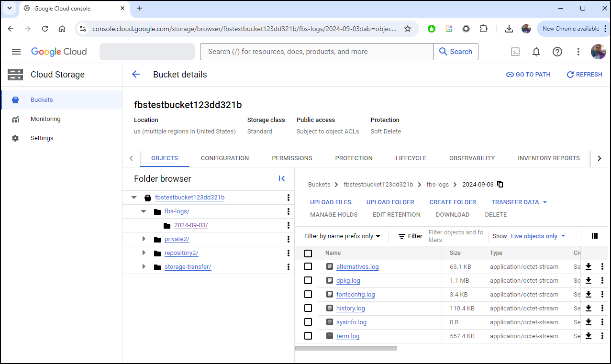
Task: Click the horizontal scrollbar under the object table
Action: 346,348
